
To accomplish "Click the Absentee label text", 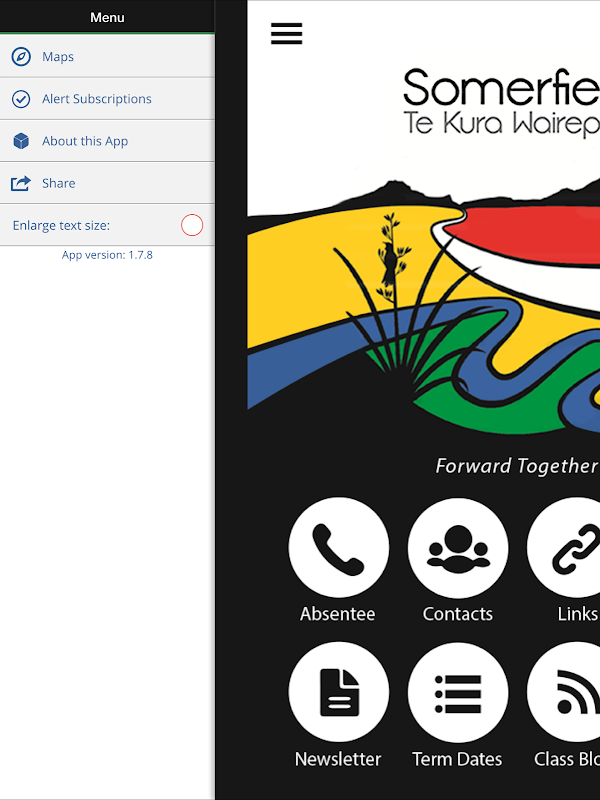I will pos(337,614).
